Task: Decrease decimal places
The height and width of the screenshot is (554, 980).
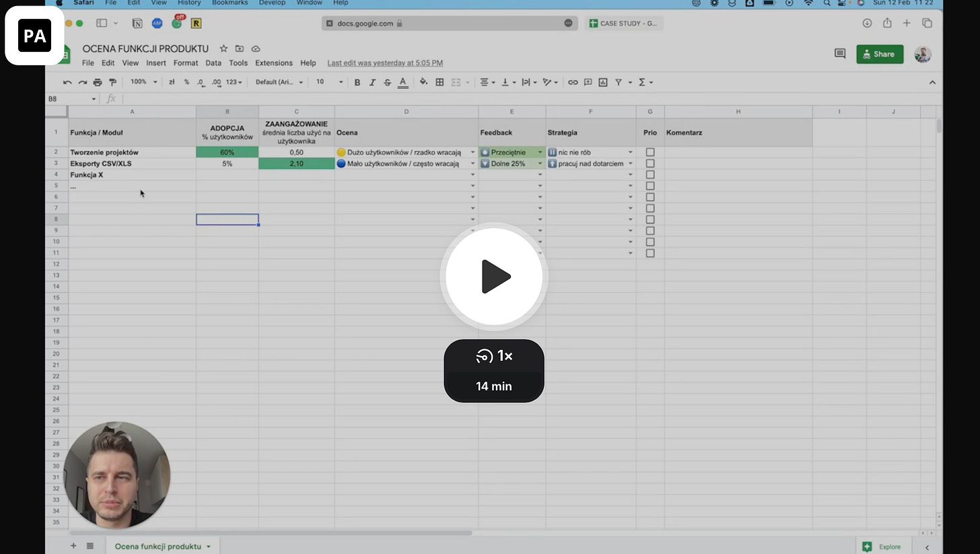Action: [x=201, y=82]
